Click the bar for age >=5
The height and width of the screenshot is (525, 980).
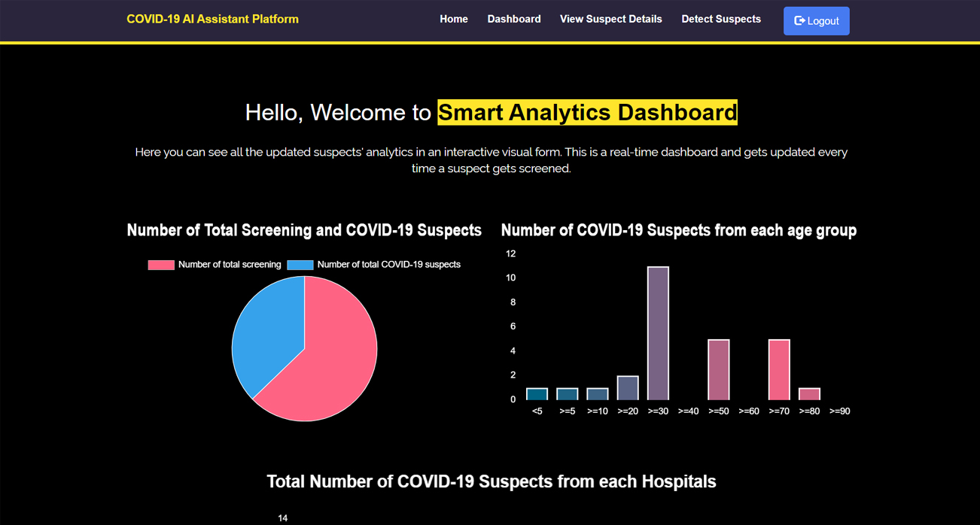[x=567, y=394]
